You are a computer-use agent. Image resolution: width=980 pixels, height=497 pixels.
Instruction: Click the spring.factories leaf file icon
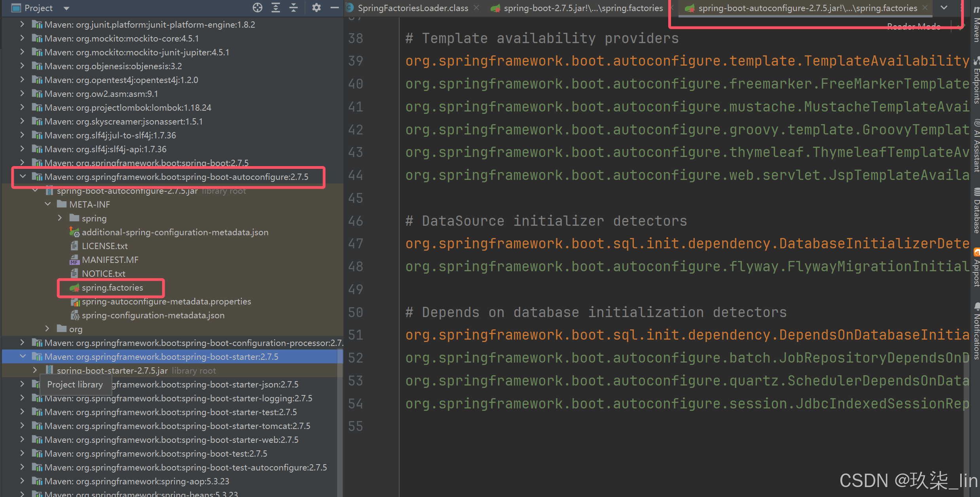pyautogui.click(x=74, y=287)
